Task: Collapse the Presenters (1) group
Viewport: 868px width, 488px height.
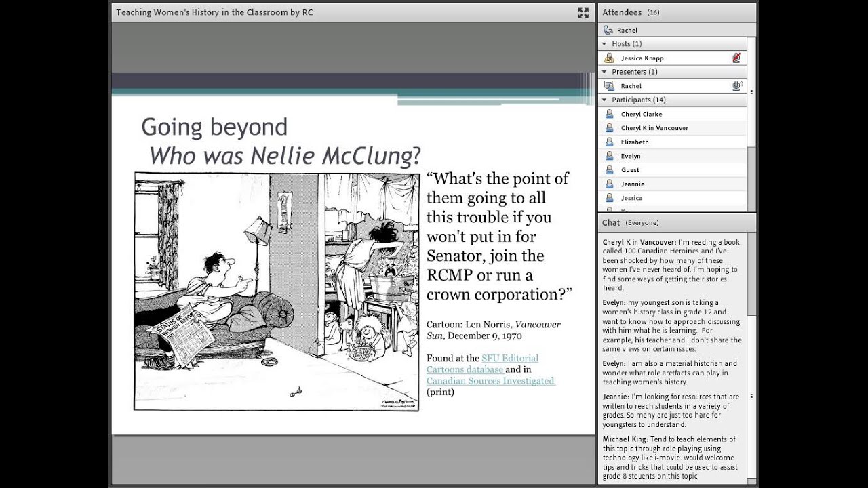Action: [x=604, y=72]
